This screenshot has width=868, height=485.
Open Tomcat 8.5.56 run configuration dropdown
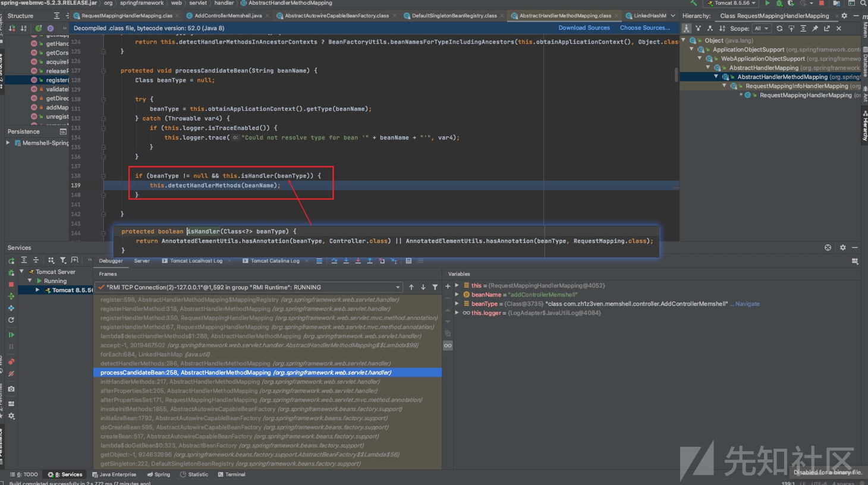[731, 3]
